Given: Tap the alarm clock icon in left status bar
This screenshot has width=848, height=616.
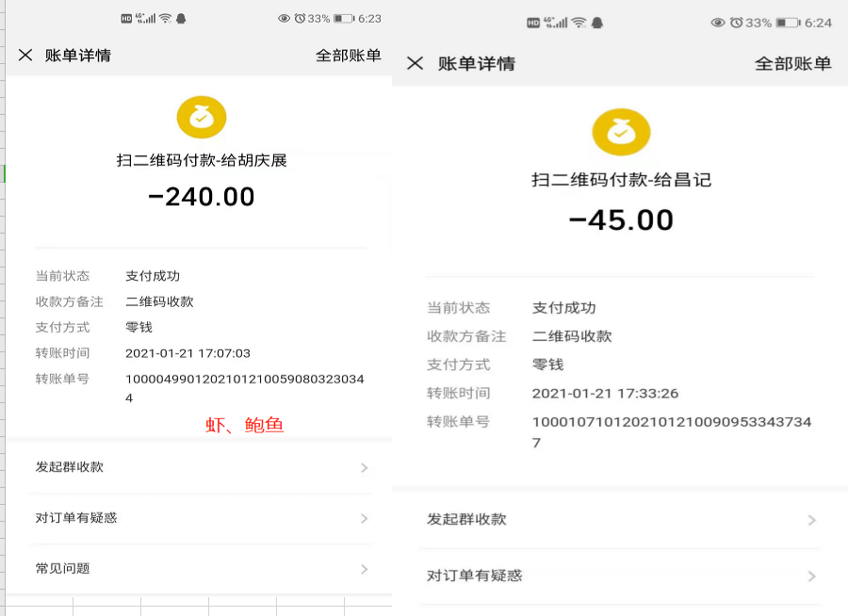Looking at the screenshot, I should pos(300,19).
